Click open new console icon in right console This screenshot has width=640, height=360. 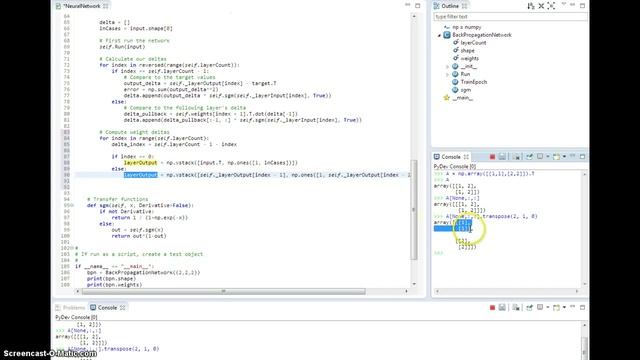pyautogui.click(x=556, y=157)
